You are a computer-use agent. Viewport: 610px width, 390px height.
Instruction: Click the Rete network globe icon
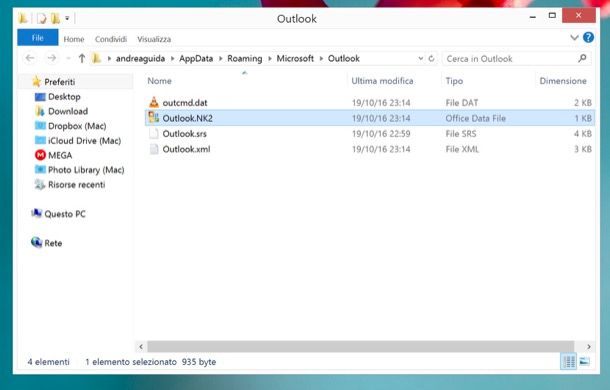coord(37,242)
